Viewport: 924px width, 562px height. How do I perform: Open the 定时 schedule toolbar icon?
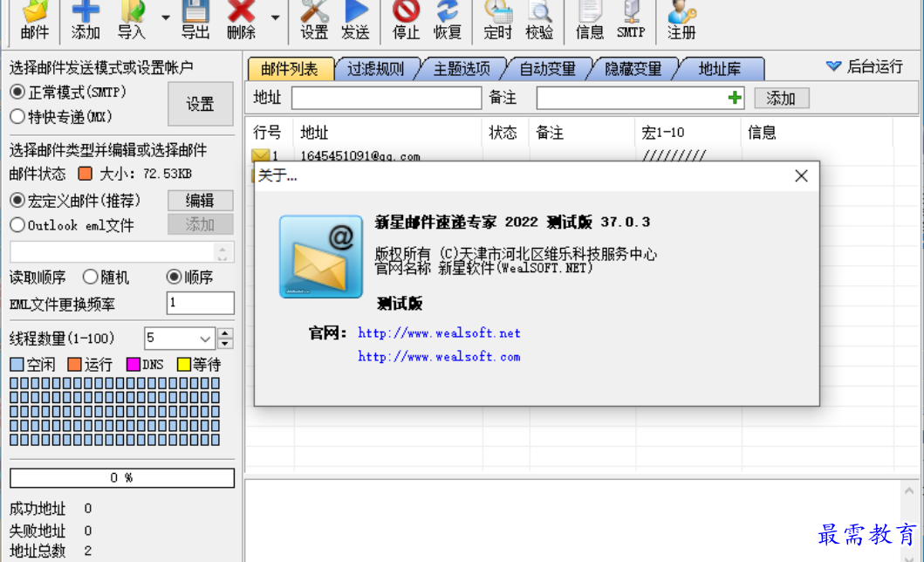tap(498, 21)
